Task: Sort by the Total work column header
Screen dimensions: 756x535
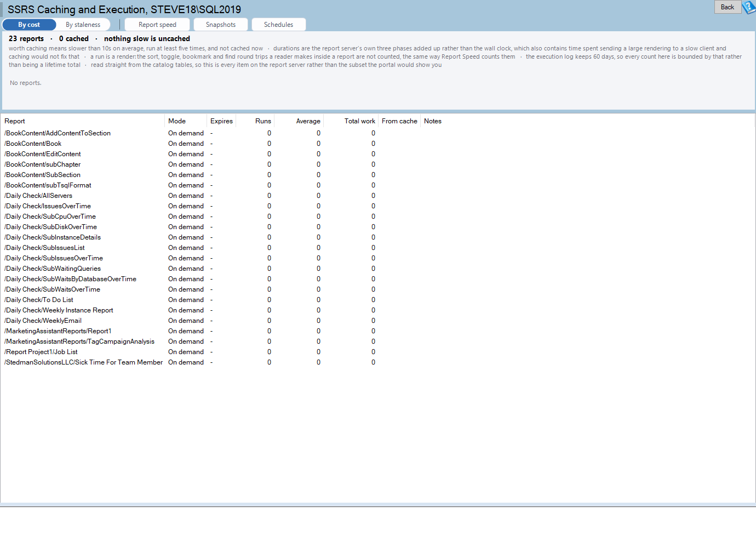Action: pyautogui.click(x=351, y=121)
